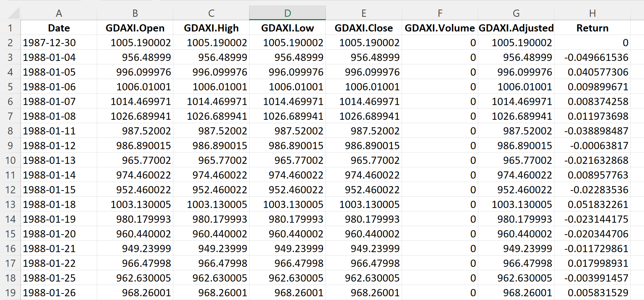
Task: Click the GDAXI.Open header cell
Action: (x=135, y=28)
